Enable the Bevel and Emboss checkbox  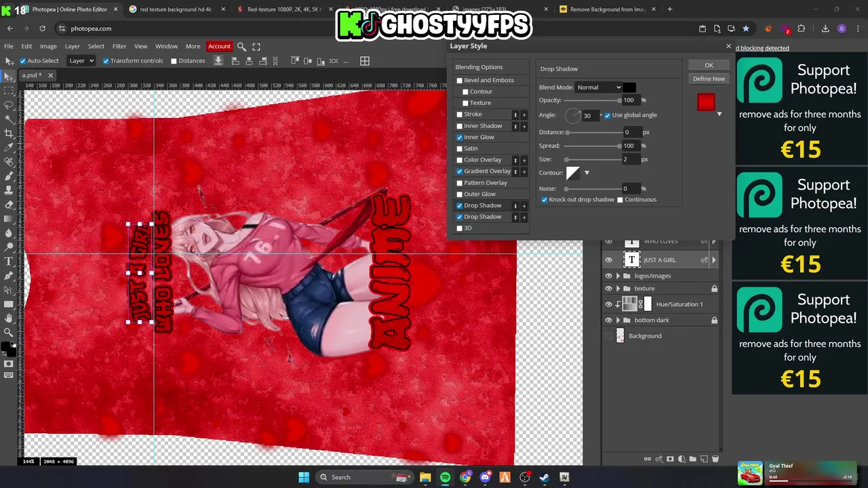pyautogui.click(x=460, y=80)
